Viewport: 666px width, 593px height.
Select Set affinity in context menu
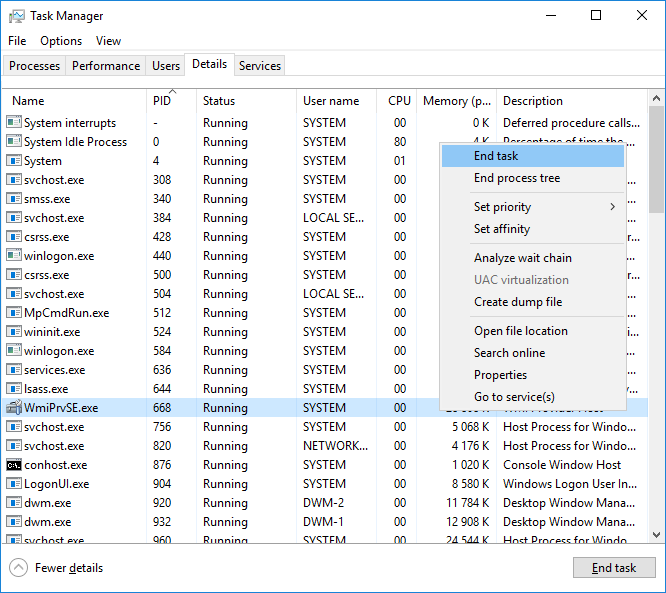click(533, 229)
